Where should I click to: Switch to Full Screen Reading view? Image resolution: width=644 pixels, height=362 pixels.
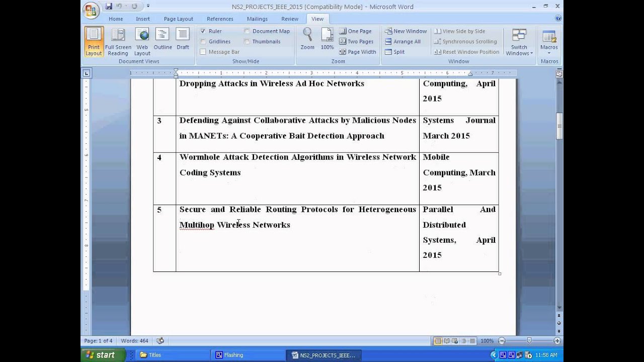[118, 42]
